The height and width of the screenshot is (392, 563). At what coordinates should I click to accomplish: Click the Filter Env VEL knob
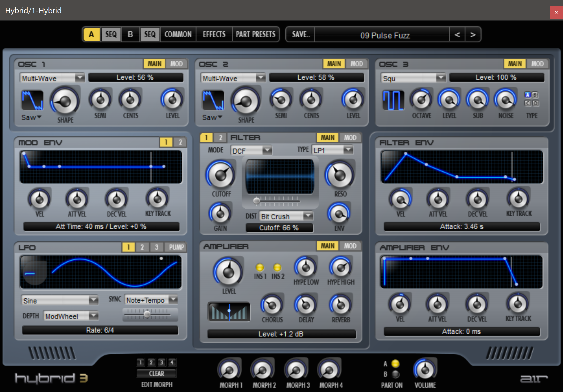[x=400, y=199]
